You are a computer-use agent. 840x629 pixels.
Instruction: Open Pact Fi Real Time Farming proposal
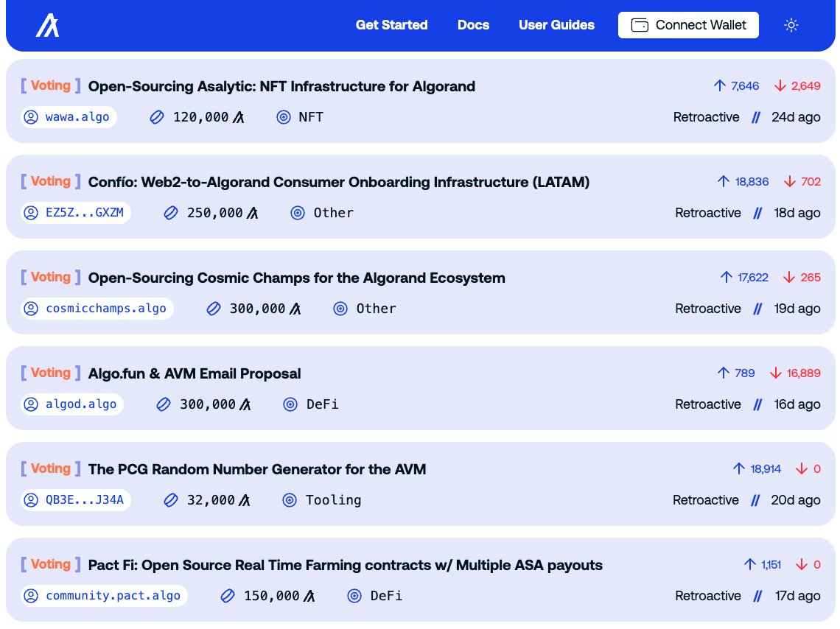click(x=345, y=566)
